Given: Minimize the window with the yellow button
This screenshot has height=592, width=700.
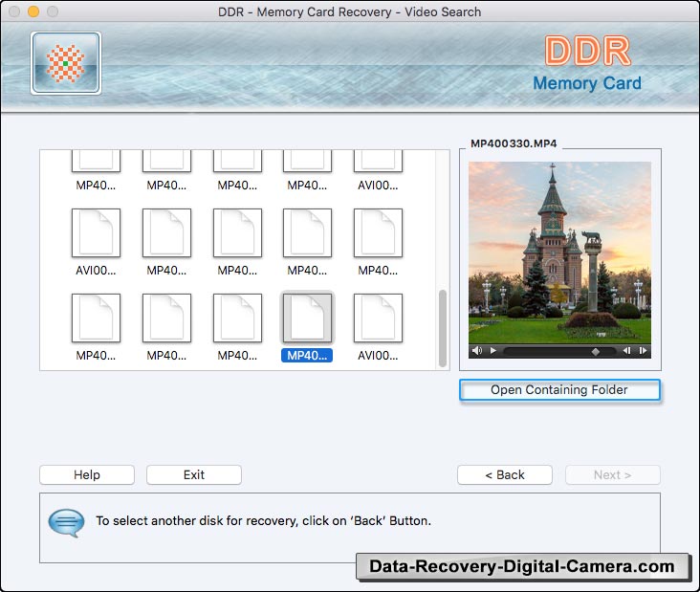Looking at the screenshot, I should tap(33, 11).
